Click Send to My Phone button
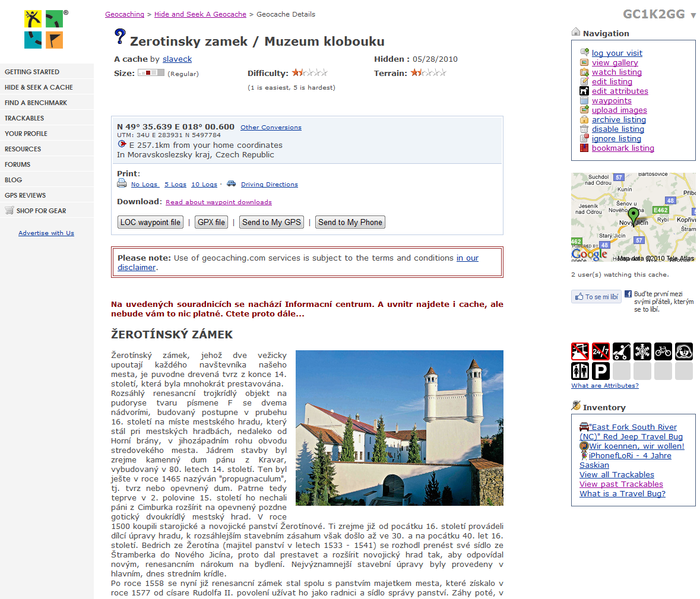Image resolution: width=700 pixels, height=599 pixels. click(350, 222)
